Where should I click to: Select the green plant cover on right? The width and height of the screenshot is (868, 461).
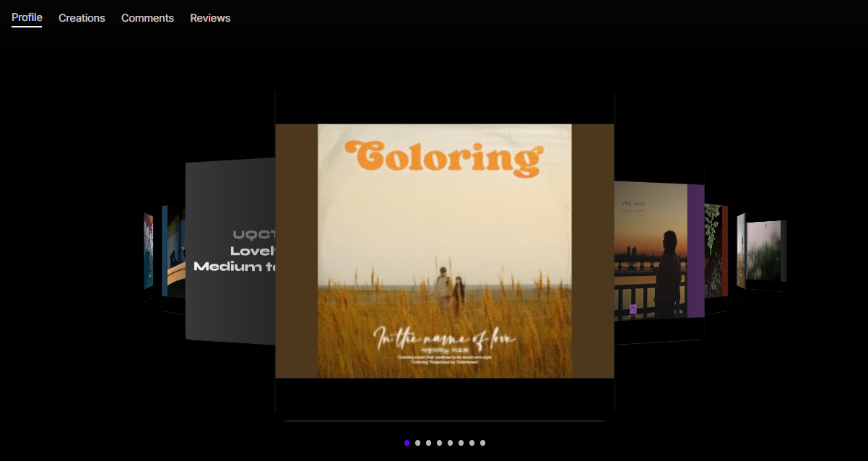pyautogui.click(x=716, y=251)
